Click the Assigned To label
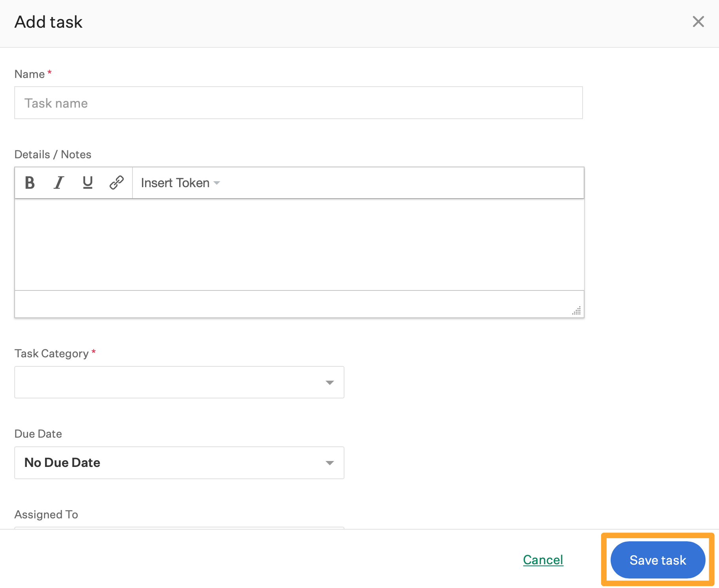Image resolution: width=719 pixels, height=588 pixels. point(46,514)
